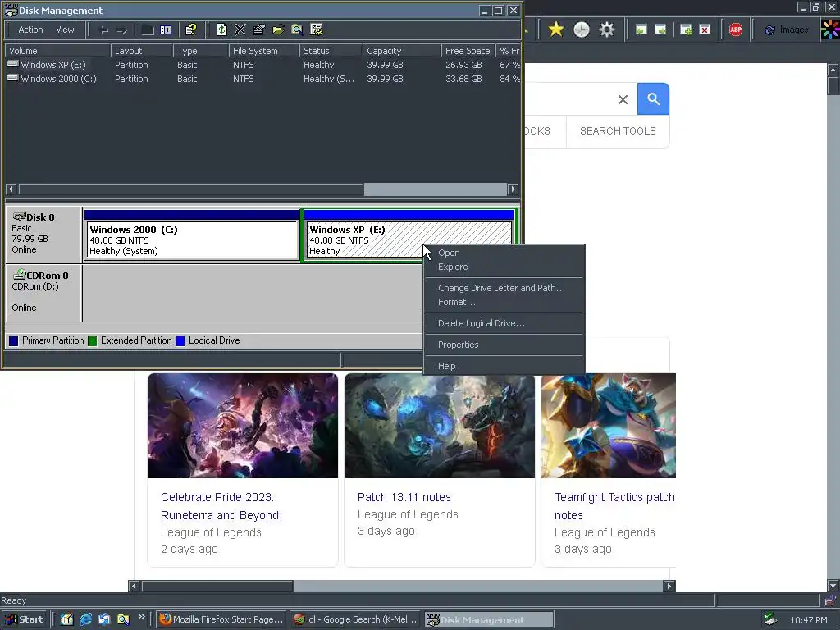
Task: Click the close window red X toolbar icon
Action: (x=705, y=30)
